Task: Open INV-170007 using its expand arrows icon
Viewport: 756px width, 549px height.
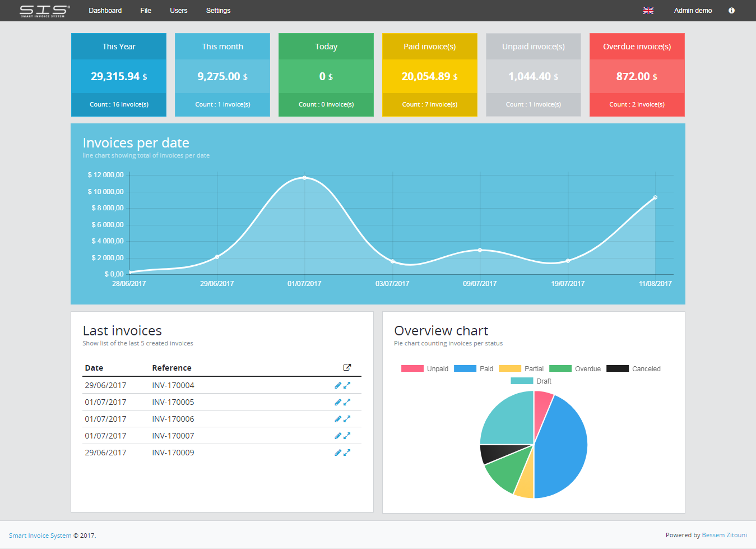Action: click(348, 436)
